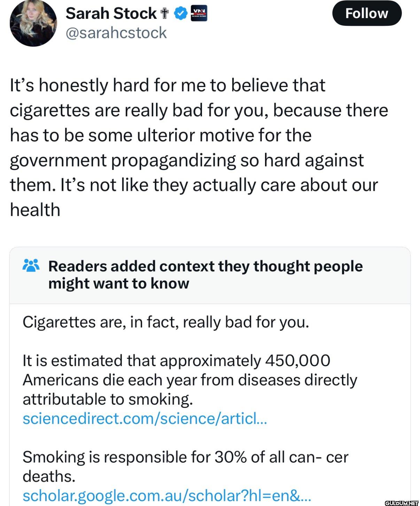
Task: Open the Sarah Stock display name
Action: point(111,14)
